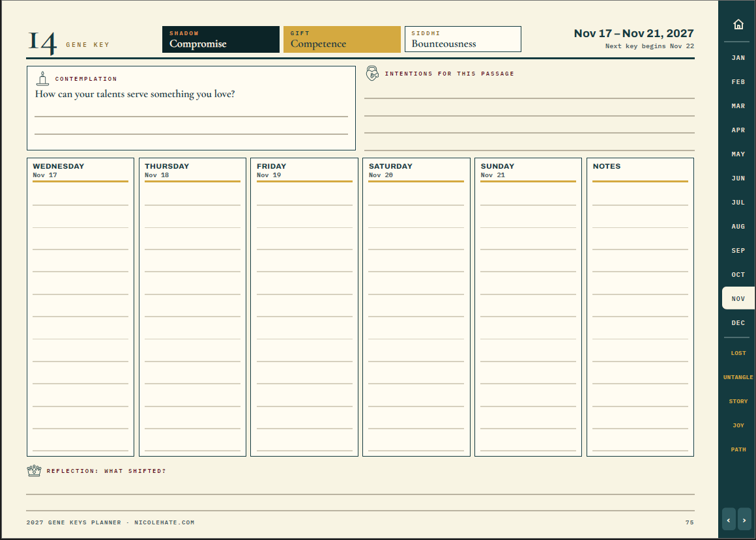Go to next page arrow

point(744,520)
